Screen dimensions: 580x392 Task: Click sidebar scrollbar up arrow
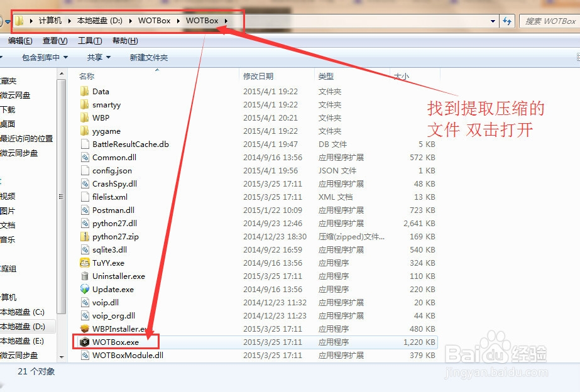point(62,74)
